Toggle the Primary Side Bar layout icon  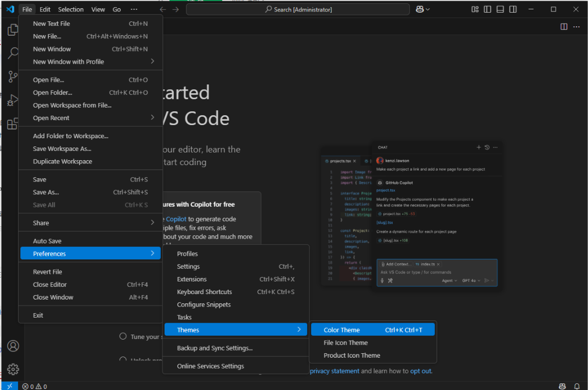488,9
